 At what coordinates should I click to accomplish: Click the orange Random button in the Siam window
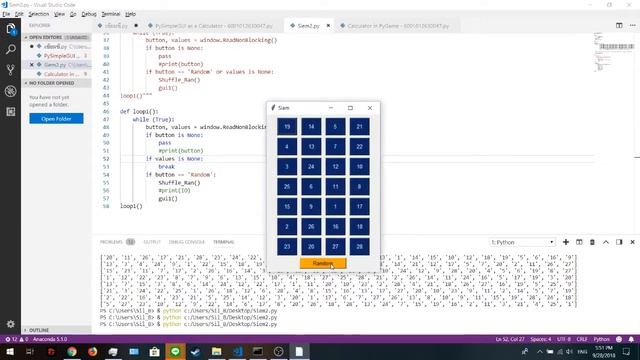click(323, 263)
